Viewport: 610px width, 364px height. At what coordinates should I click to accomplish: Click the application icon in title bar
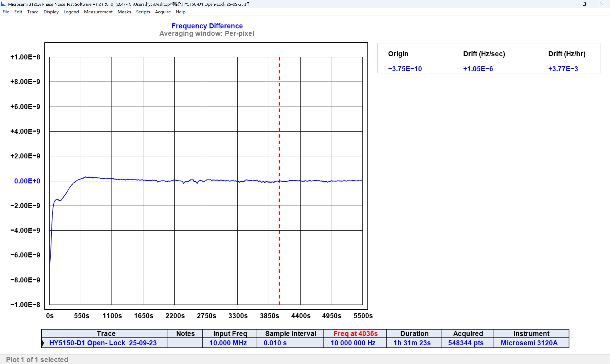[x=3, y=4]
